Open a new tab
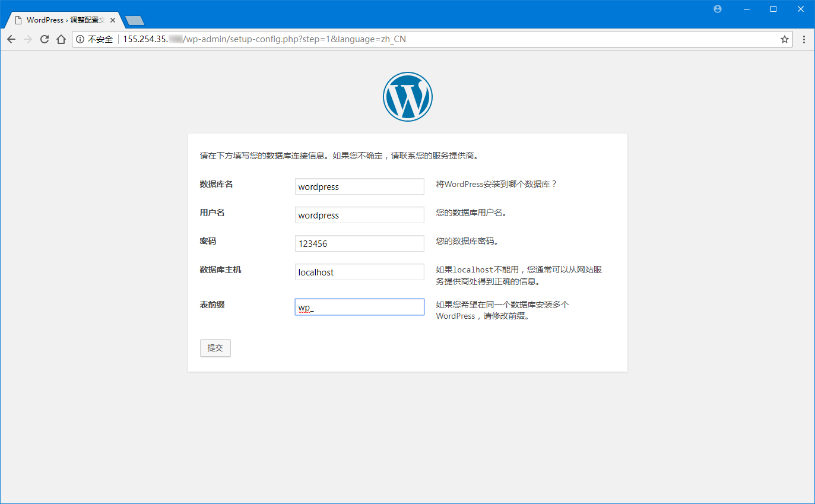The width and height of the screenshot is (815, 504). 135,21
